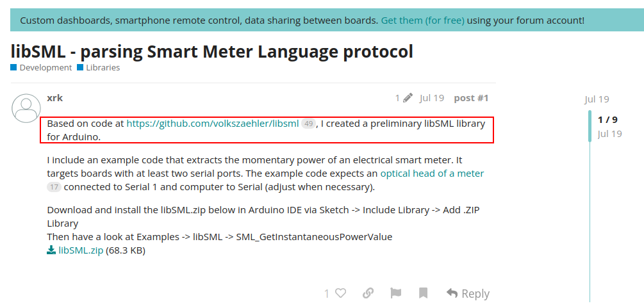Click the pencil edit history icon
Viewport: 644px width, 308px height.
tap(408, 98)
